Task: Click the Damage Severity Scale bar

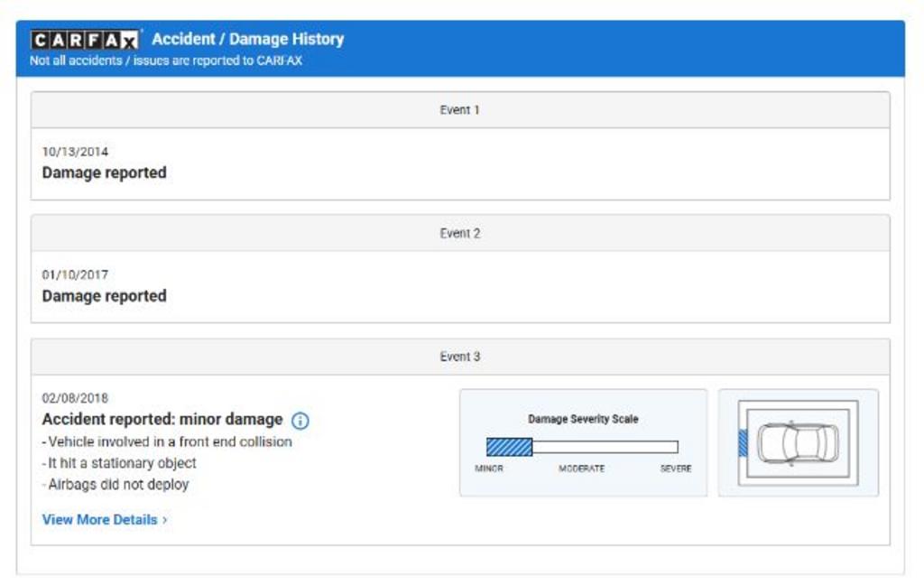Action: [582, 447]
